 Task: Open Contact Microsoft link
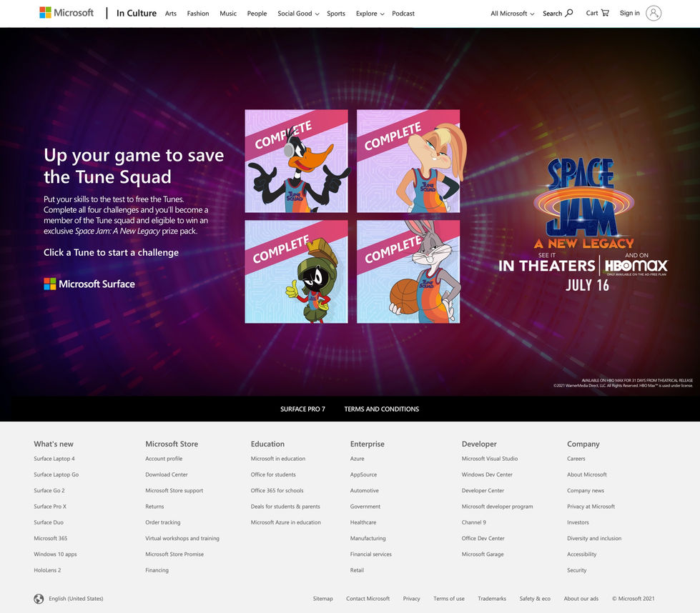click(x=368, y=599)
